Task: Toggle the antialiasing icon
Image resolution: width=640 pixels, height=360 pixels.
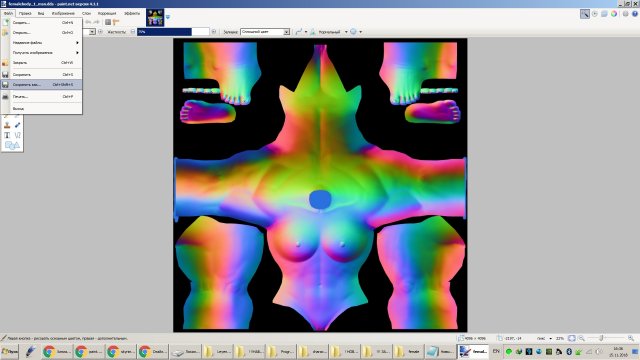Action: [313, 32]
